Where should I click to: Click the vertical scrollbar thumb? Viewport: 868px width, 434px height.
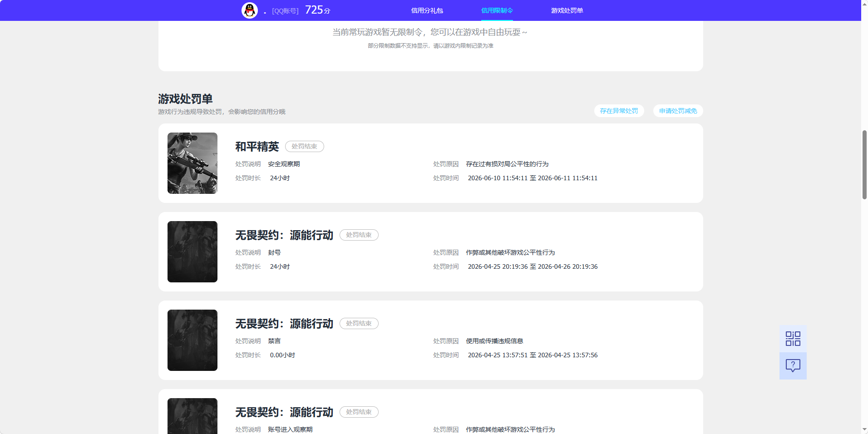864,164
